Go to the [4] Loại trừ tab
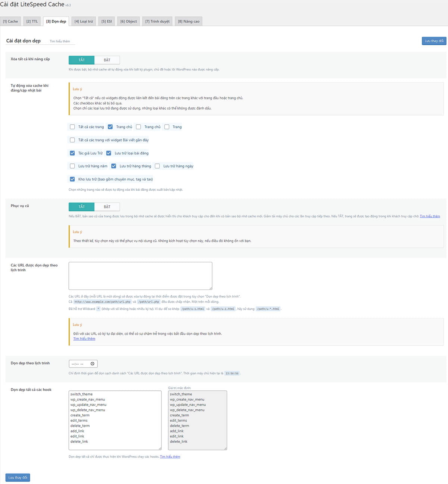This screenshot has height=484, width=448. coord(84,21)
